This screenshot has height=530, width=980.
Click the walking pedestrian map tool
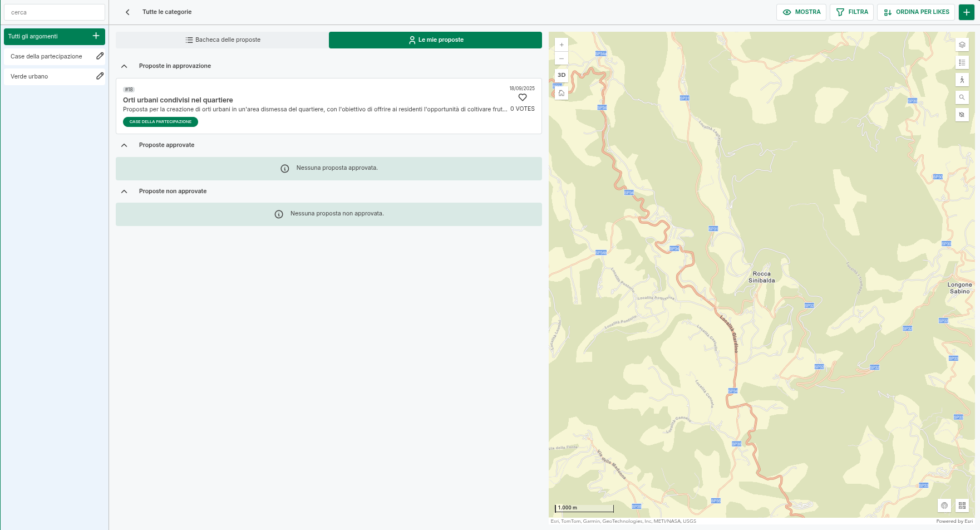[x=962, y=80]
